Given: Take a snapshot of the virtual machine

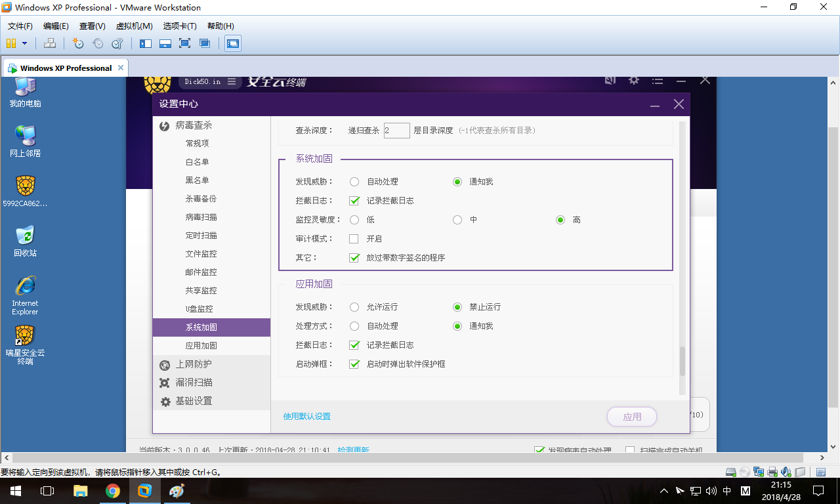Looking at the screenshot, I should coord(78,43).
